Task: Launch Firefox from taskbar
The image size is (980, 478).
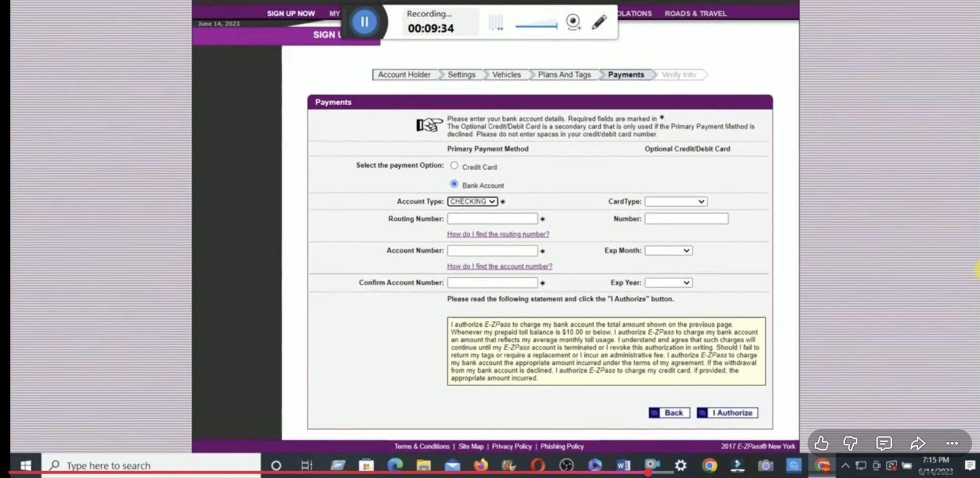Action: click(x=481, y=466)
